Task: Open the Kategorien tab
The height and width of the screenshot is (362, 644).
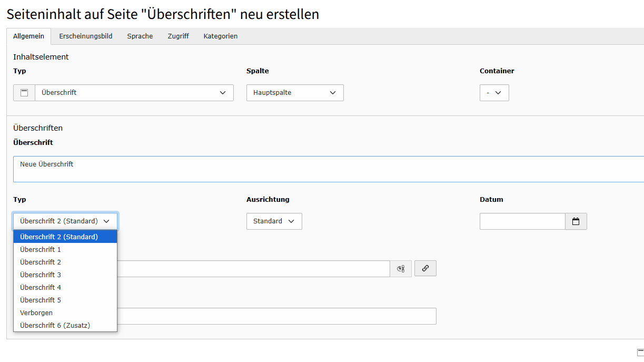Action: click(220, 36)
